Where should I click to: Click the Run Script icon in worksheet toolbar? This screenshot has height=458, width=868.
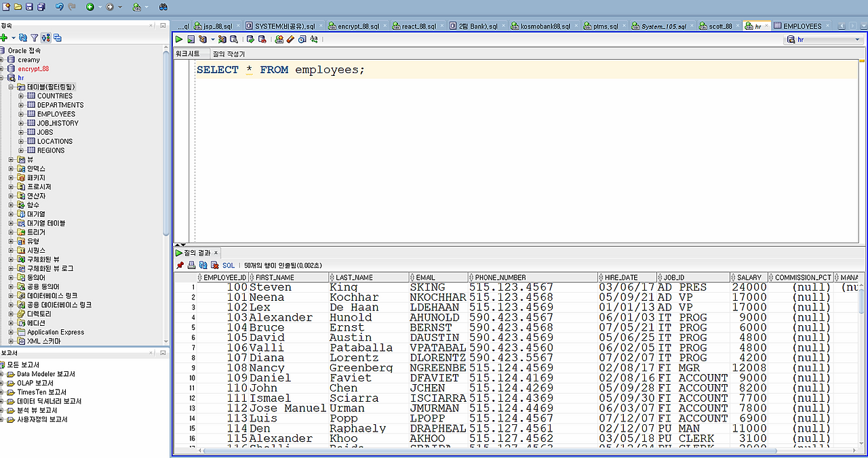point(191,39)
